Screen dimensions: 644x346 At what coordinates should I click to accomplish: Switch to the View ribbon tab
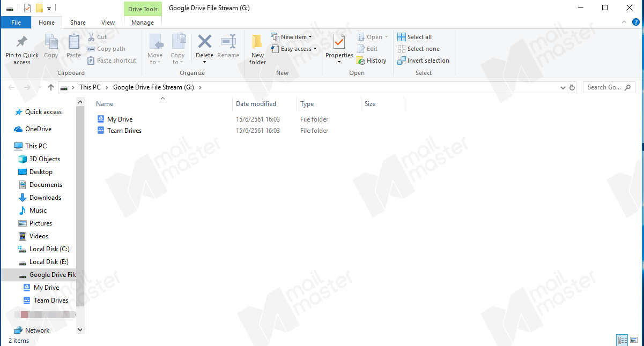coord(108,22)
